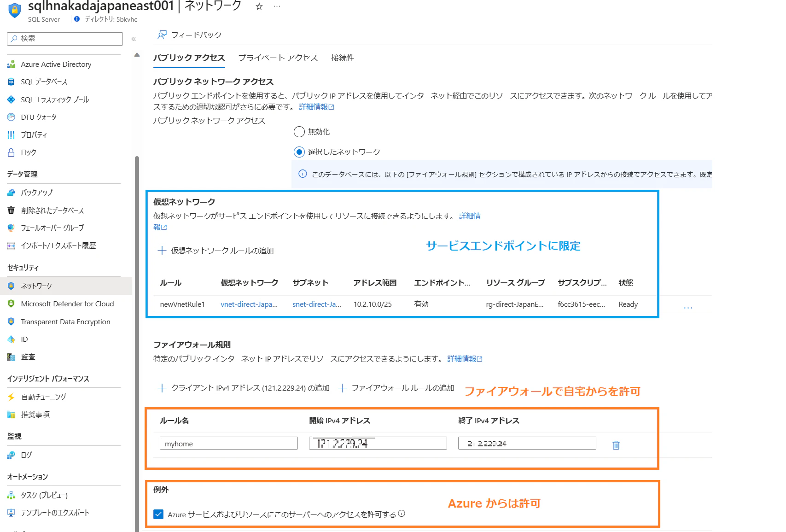This screenshot has height=532, width=786.
Task: Delete the myhome firewall rule
Action: point(616,445)
